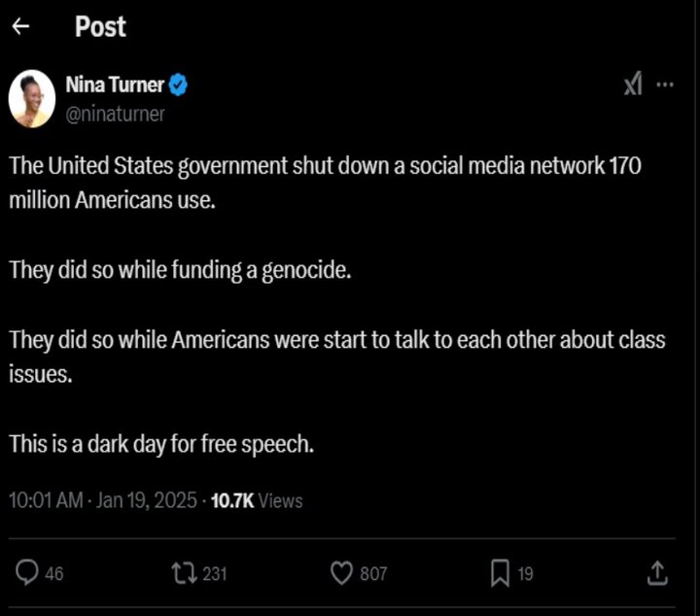Open the @ninaturner handle link
700x616 pixels.
(115, 114)
